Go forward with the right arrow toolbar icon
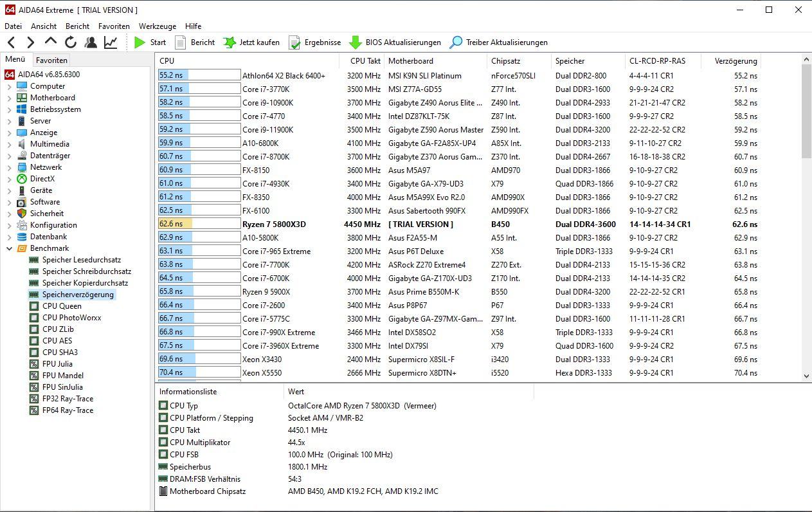 coord(30,42)
